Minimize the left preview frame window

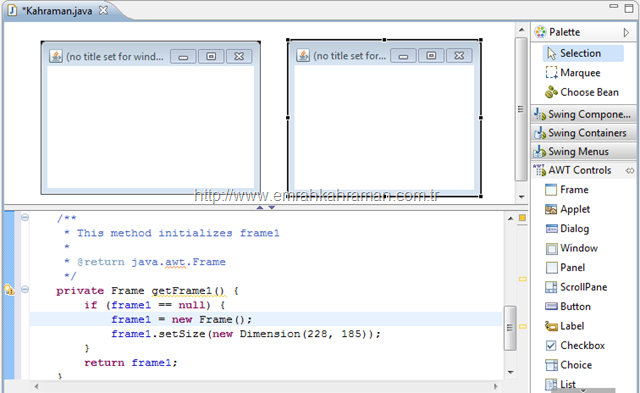183,57
